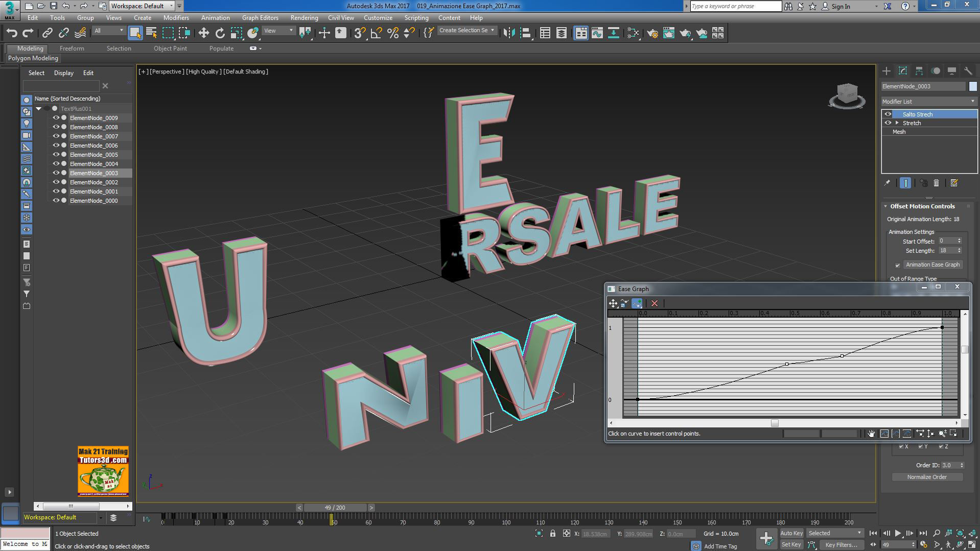
Task: Click the Redo arrow icon
Action: [28, 33]
